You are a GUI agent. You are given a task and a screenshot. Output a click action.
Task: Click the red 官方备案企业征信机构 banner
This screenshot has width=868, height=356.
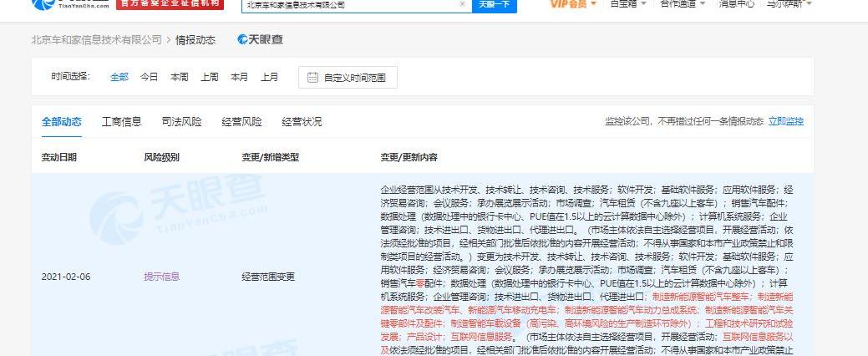[x=170, y=4]
